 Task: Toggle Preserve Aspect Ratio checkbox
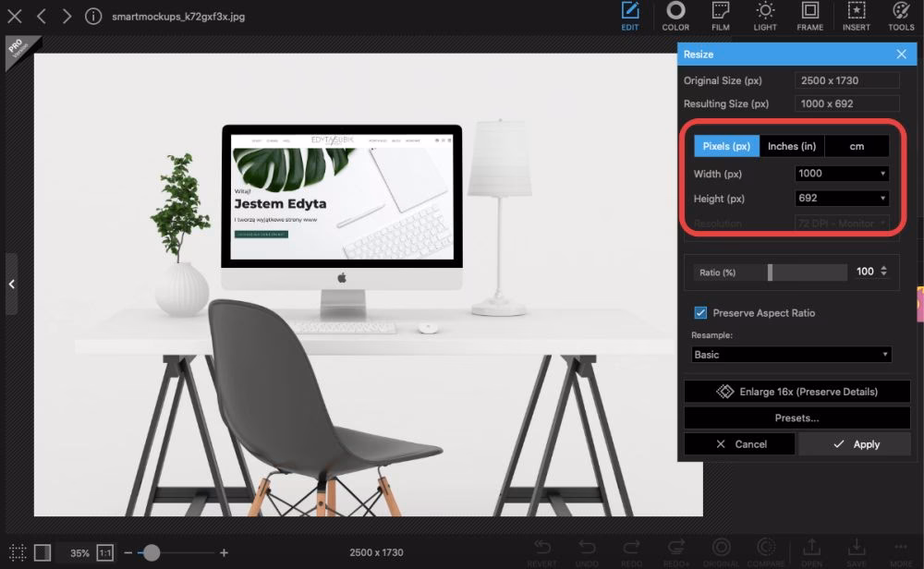pyautogui.click(x=700, y=313)
